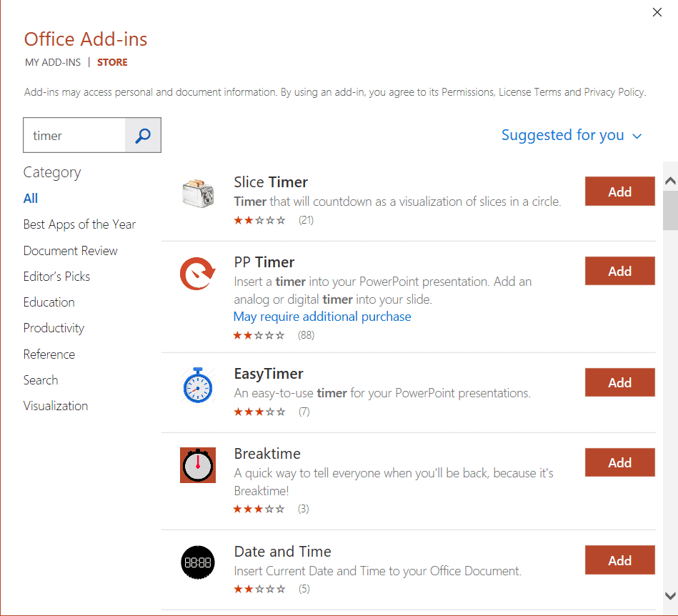Open the Date and Time 88:88 icon
The height and width of the screenshot is (616, 678).
pyautogui.click(x=198, y=562)
